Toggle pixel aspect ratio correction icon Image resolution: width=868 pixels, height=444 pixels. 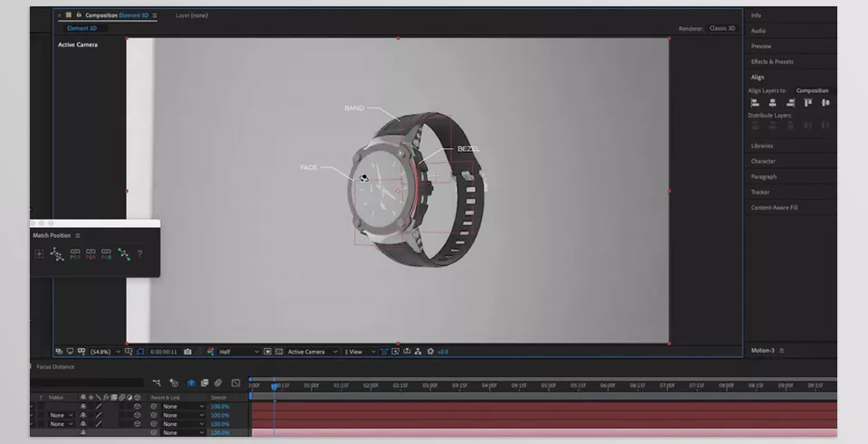tap(383, 352)
